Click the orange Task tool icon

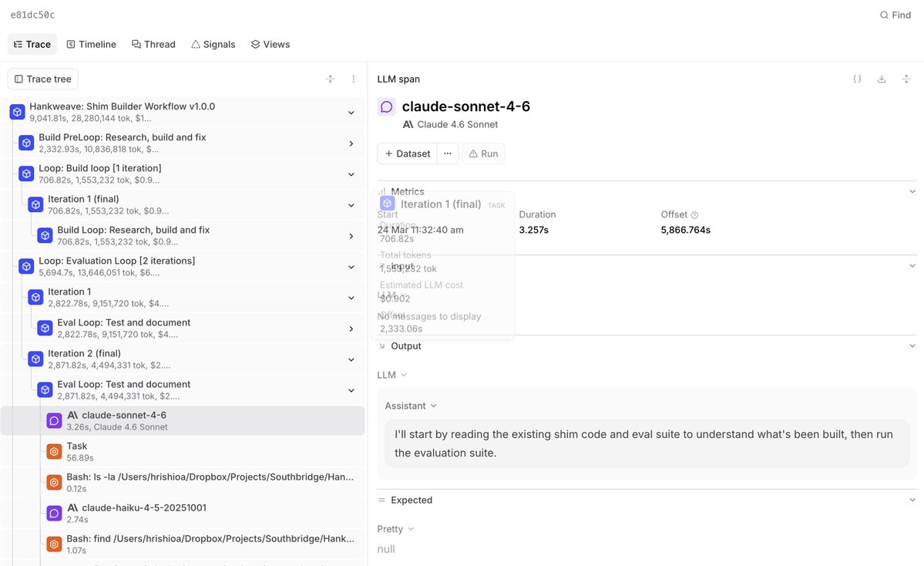54,452
